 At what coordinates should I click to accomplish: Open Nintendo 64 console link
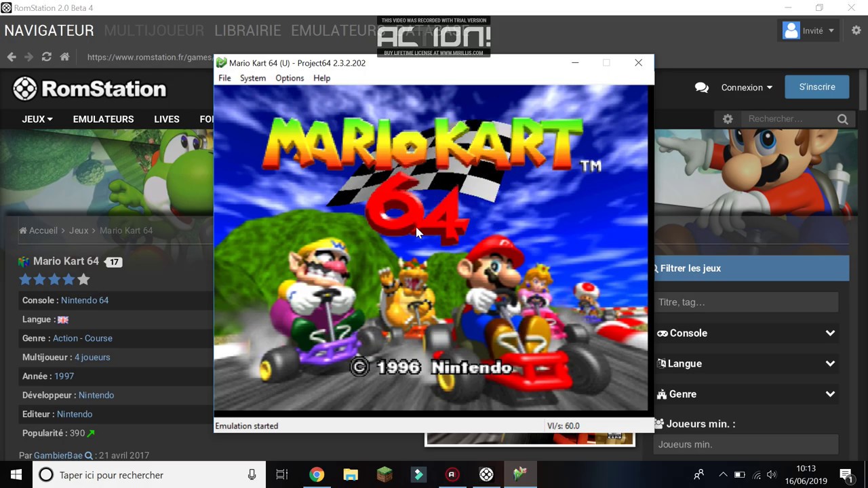85,300
